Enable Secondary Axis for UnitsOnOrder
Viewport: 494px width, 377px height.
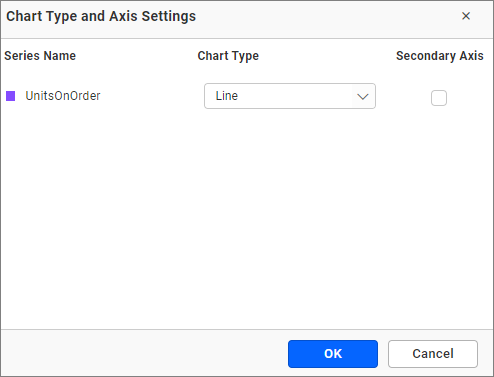tap(439, 98)
